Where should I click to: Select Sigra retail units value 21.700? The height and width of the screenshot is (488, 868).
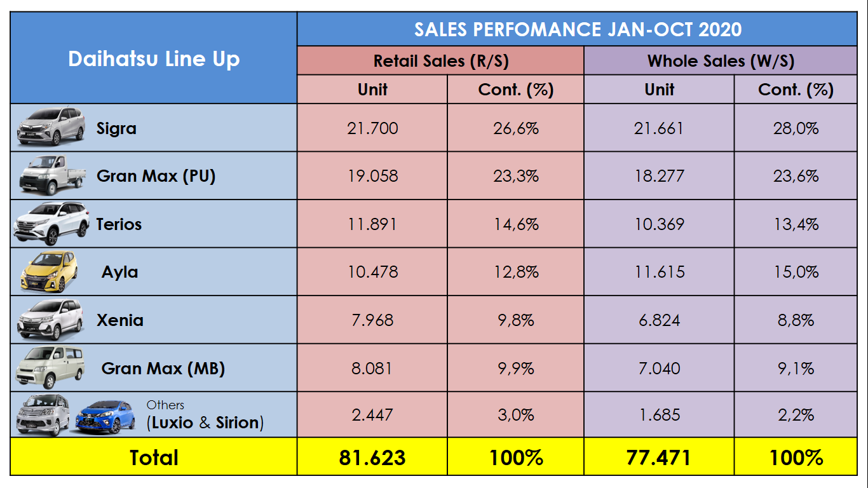pyautogui.click(x=372, y=128)
